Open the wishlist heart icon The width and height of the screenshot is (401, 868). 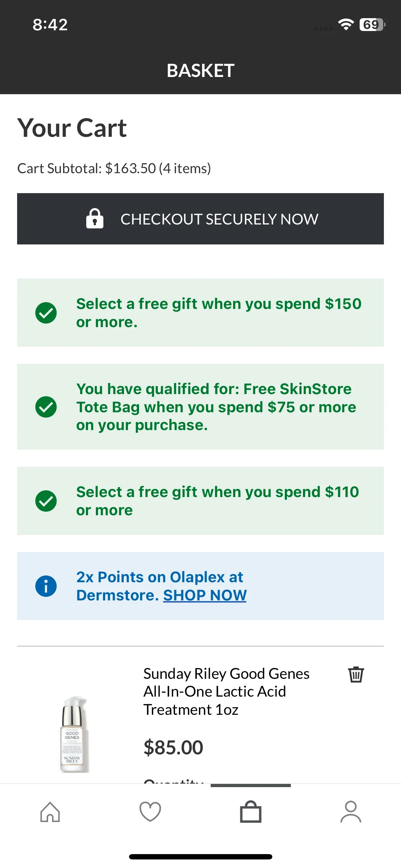click(150, 812)
